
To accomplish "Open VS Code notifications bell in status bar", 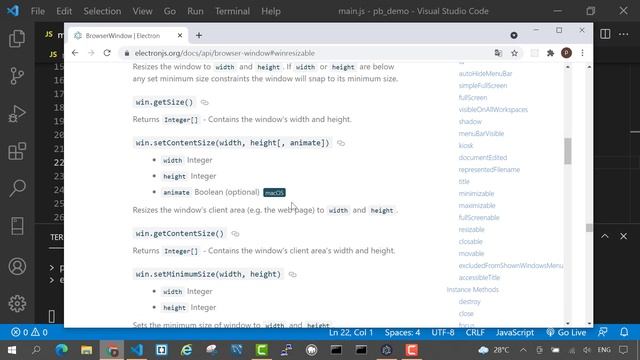I will pyautogui.click(x=624, y=332).
